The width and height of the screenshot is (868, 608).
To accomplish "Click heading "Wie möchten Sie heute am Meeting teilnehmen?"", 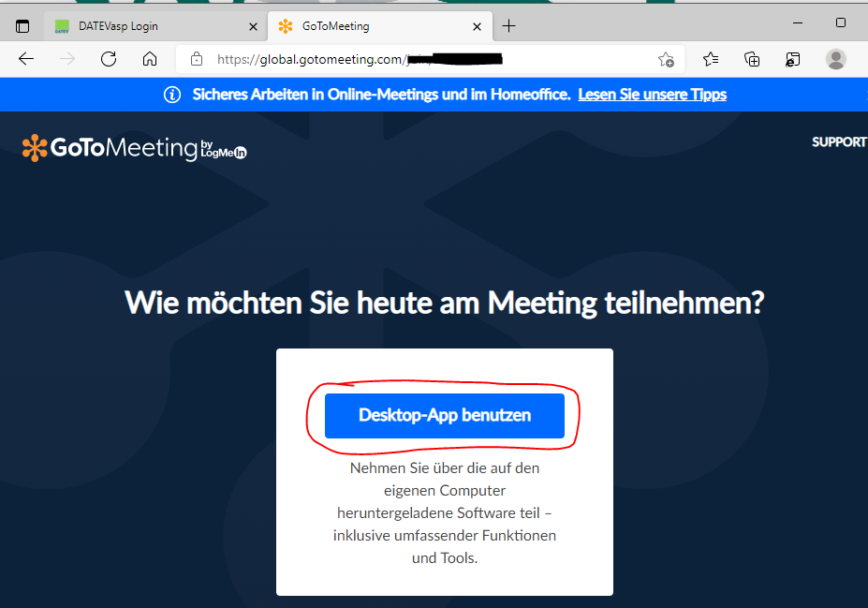I will [x=445, y=304].
